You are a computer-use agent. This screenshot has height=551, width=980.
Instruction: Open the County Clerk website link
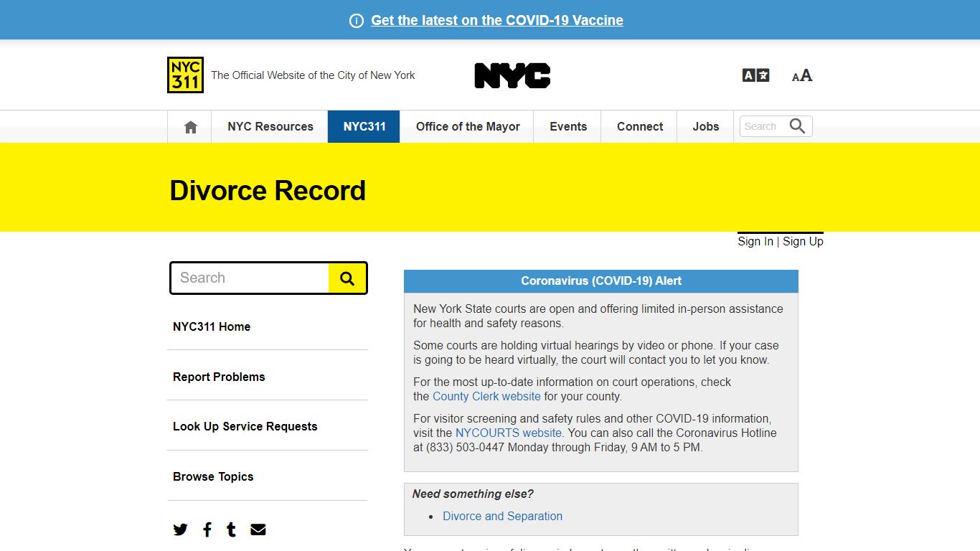click(486, 396)
